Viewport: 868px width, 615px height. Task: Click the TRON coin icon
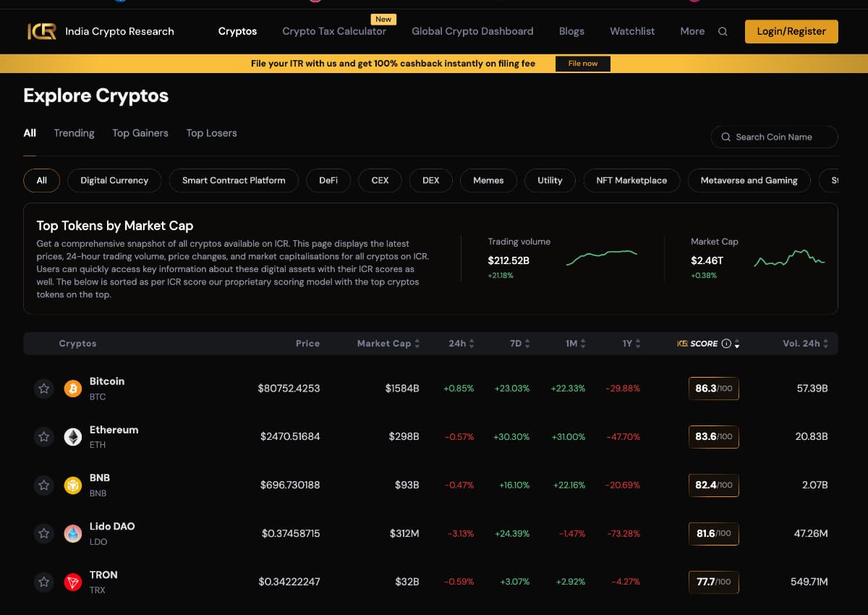point(73,582)
